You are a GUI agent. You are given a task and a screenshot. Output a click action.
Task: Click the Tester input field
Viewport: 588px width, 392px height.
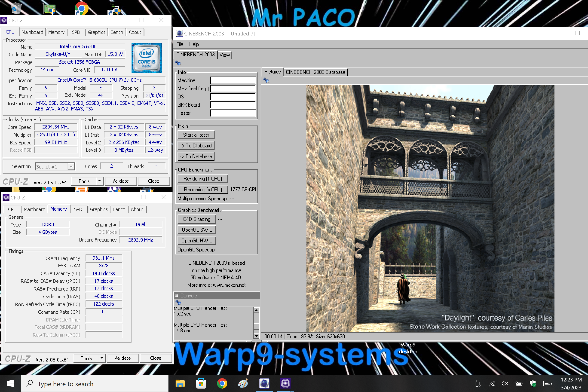(233, 113)
